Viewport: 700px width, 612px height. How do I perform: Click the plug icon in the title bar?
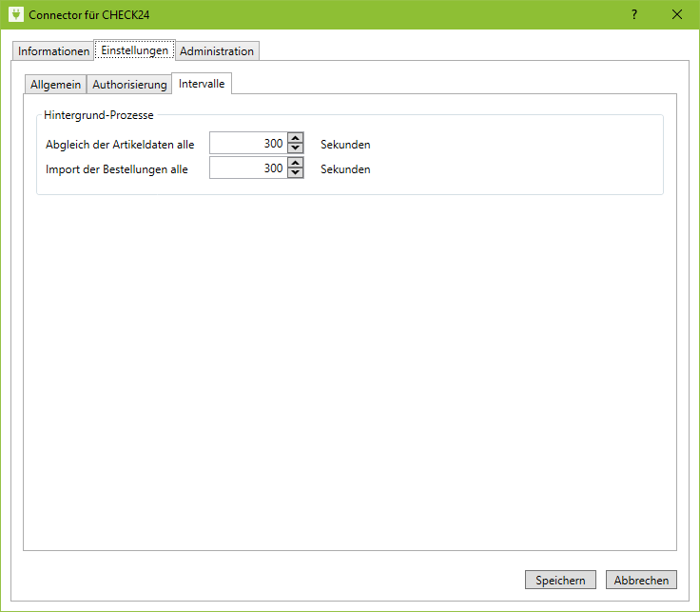pos(15,14)
